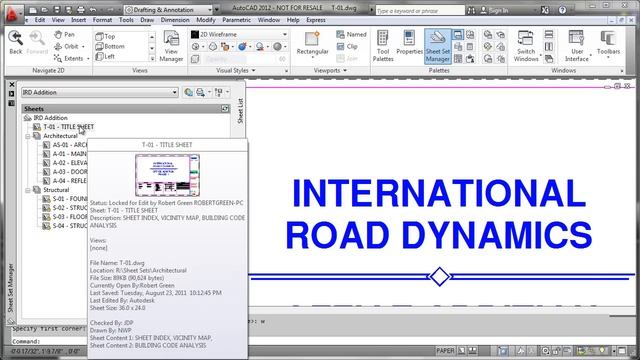Open the Properties palette
Screen dimensions: 640x360
click(409, 43)
